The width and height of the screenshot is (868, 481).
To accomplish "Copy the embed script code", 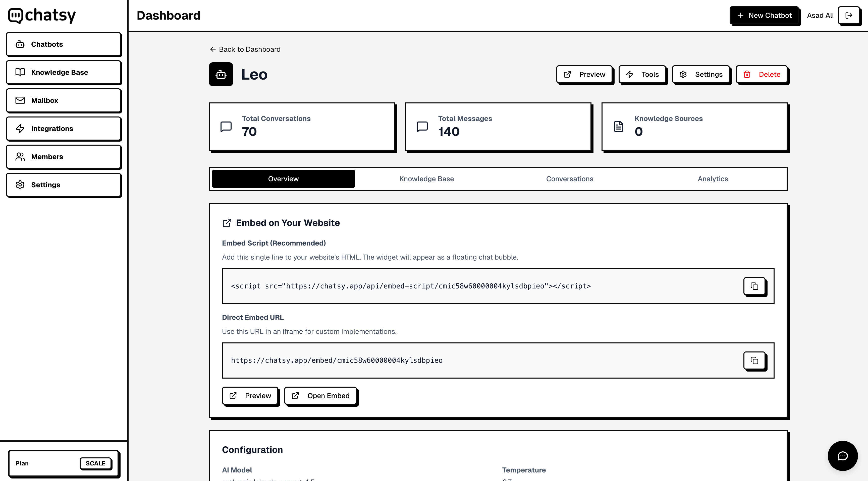I will [754, 286].
